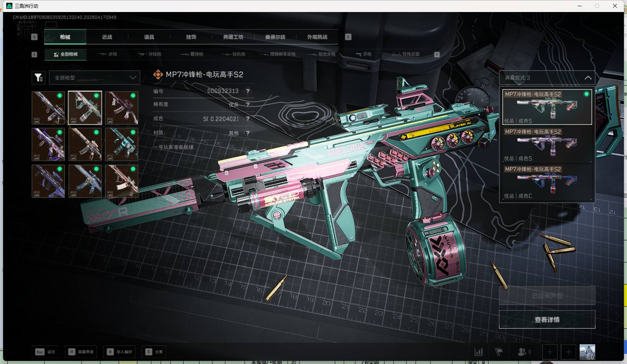Click the help icon next to 材质
Viewport: 627px width, 364px height.
[248, 133]
